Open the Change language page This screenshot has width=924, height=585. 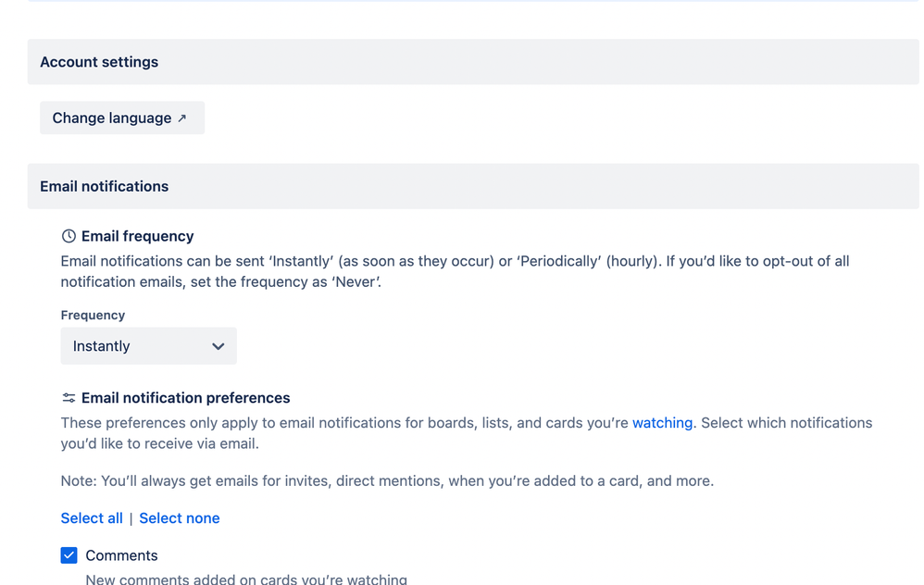point(121,118)
